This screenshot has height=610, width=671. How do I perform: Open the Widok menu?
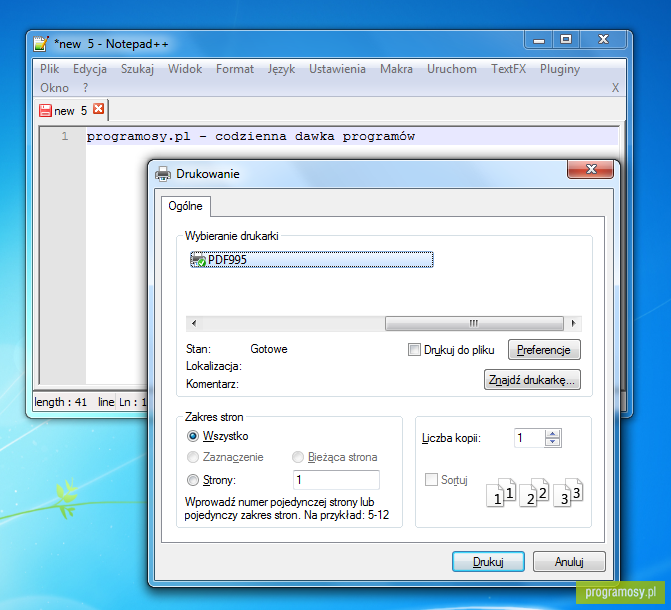pos(185,69)
